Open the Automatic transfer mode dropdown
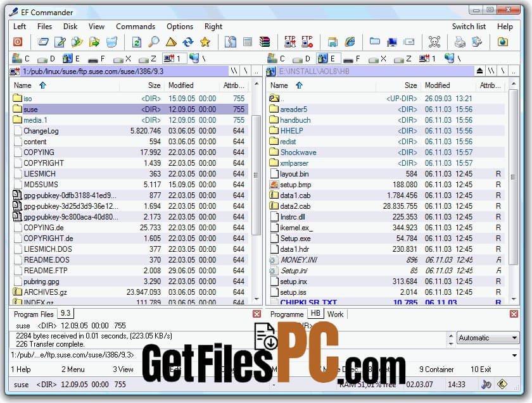Screen dimensions: 532x403 coord(488,338)
